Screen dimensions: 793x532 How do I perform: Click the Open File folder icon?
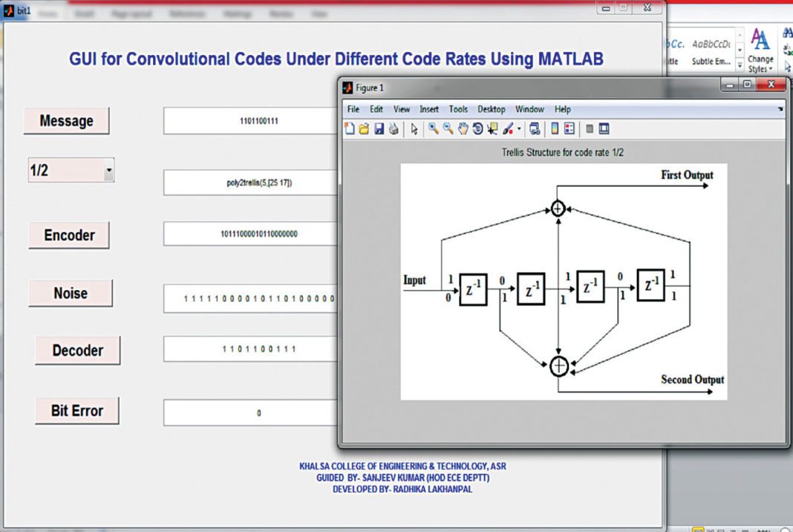[364, 129]
